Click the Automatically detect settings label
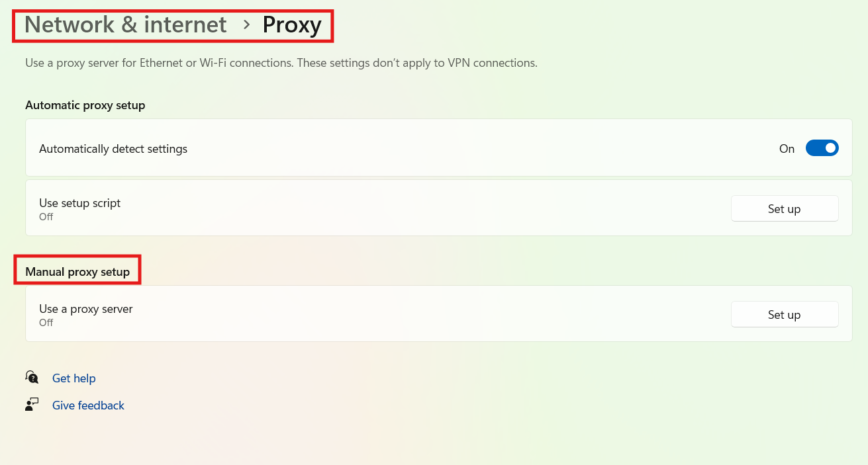Viewport: 868px width, 465px height. (x=113, y=148)
